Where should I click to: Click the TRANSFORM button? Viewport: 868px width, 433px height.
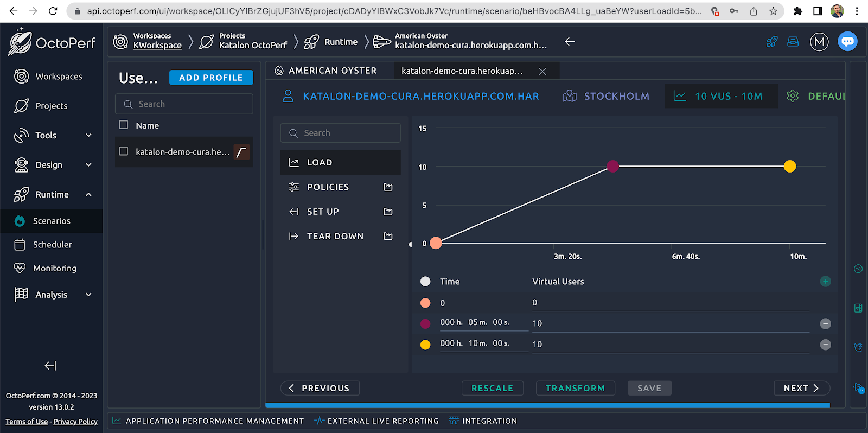(x=575, y=388)
